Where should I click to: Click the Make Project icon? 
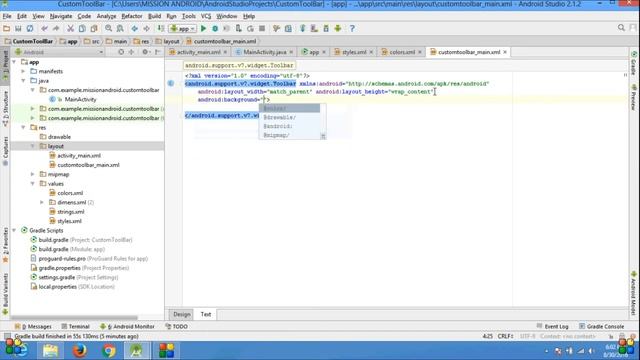pos(161,29)
